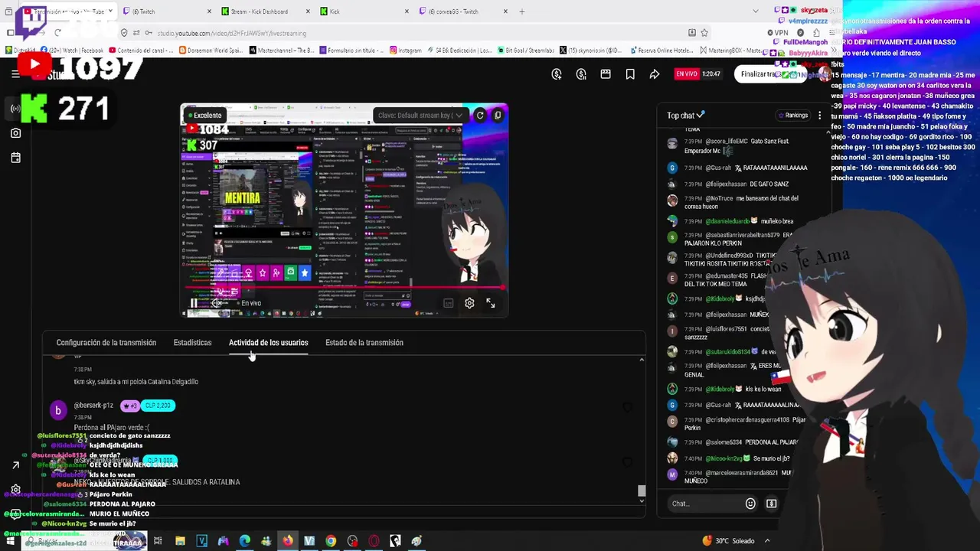Expand the Top chat mode selector
The image size is (980, 551).
tap(685, 116)
